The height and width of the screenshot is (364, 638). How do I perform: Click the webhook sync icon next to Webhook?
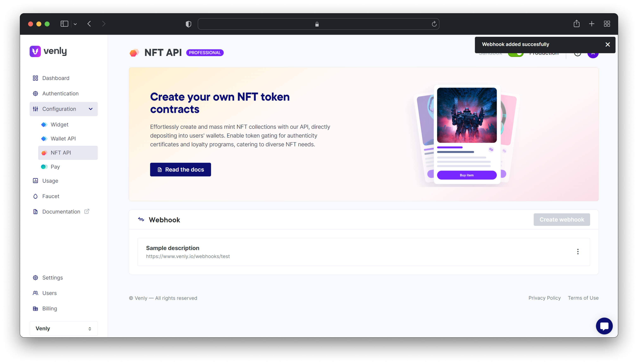[x=141, y=219]
